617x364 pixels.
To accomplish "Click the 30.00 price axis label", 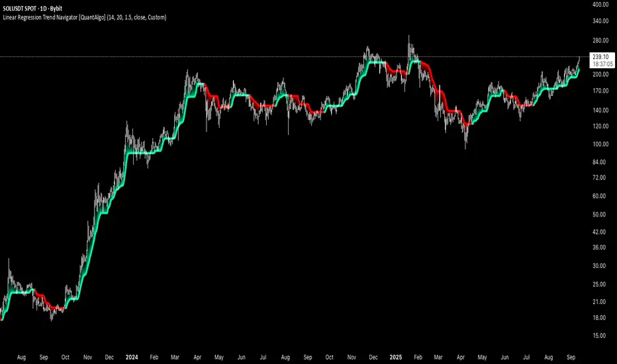I will pyautogui.click(x=599, y=265).
